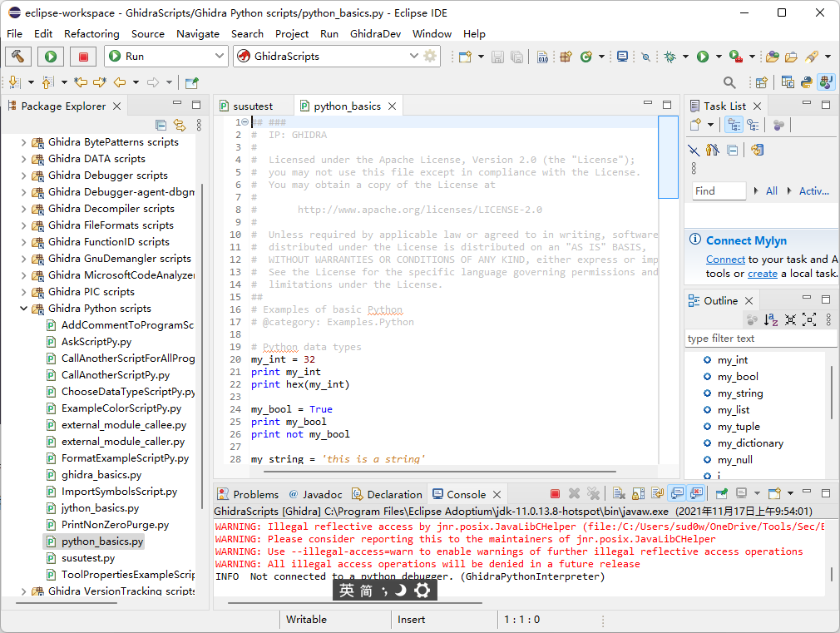Click the Back yellow arrow navigation icon

tap(120, 82)
